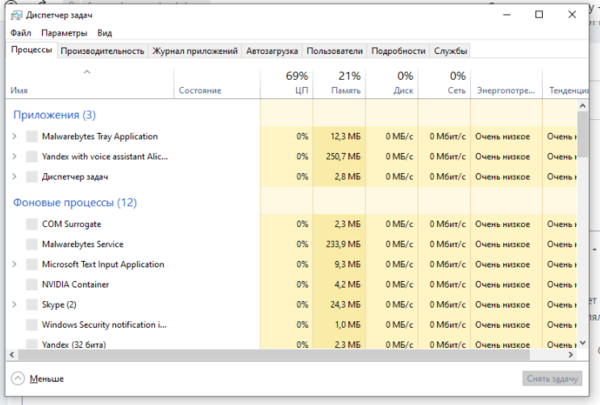The height and width of the screenshot is (405, 600).
Task: Click the NVIDIA Container process icon
Action: (31, 284)
